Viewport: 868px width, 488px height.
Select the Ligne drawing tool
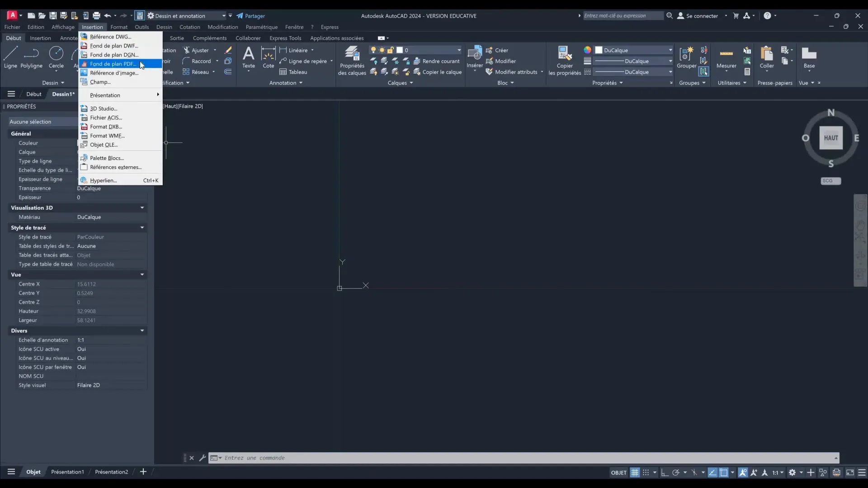pos(10,57)
